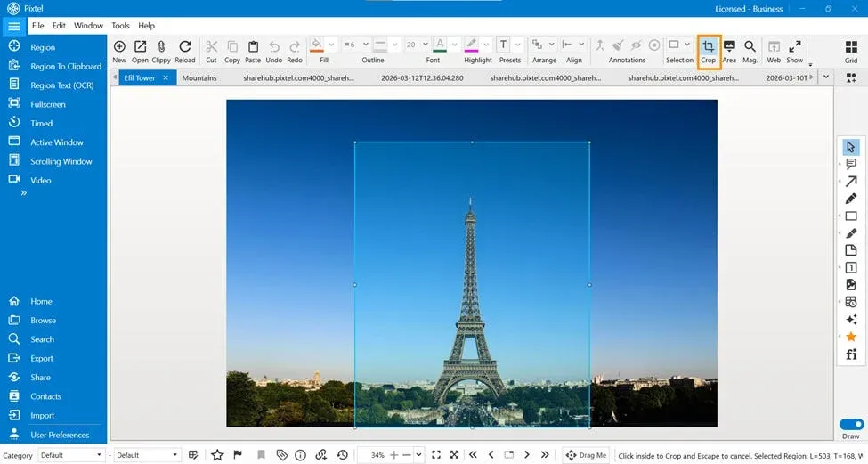Toggle the Draw switch off
The width and height of the screenshot is (868, 464).
[x=851, y=425]
